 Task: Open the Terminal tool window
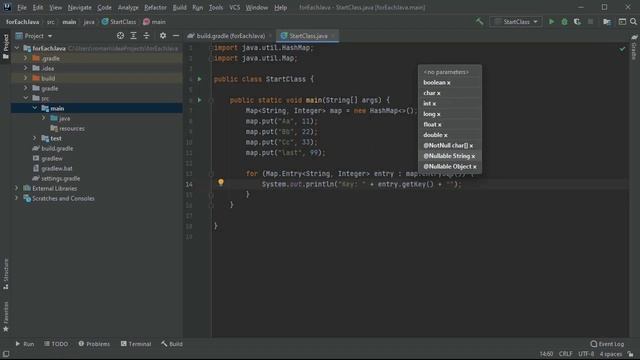point(136,344)
